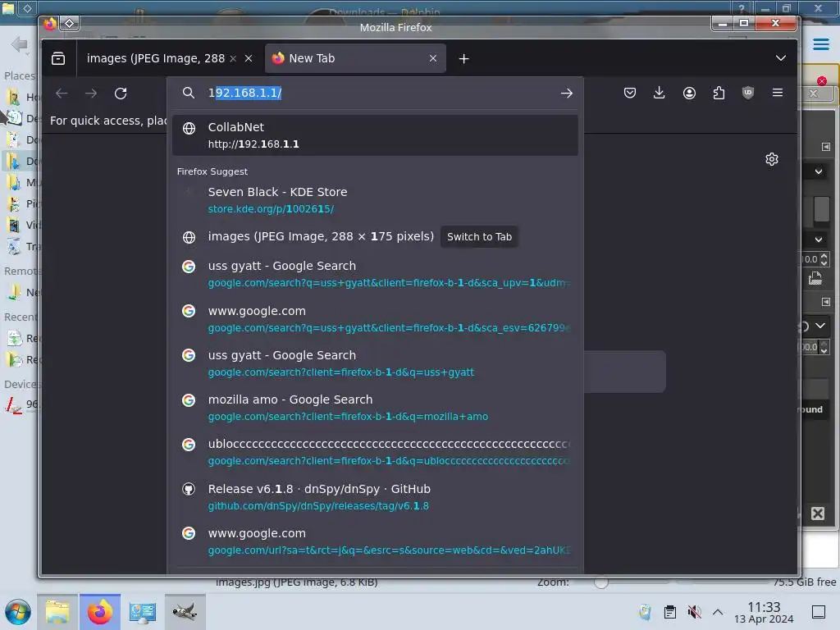Select first uss gyatt Google Search result
840x630 pixels.
(375, 274)
